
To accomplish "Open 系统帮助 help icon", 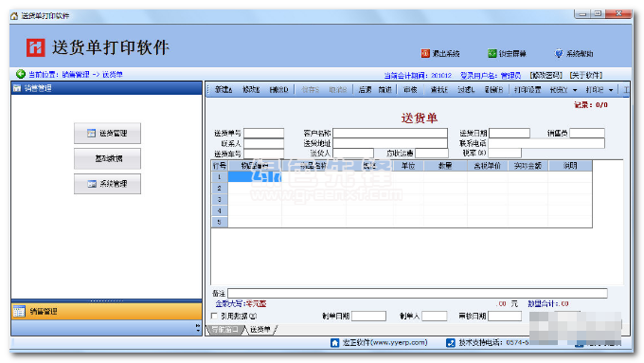I will [x=559, y=53].
